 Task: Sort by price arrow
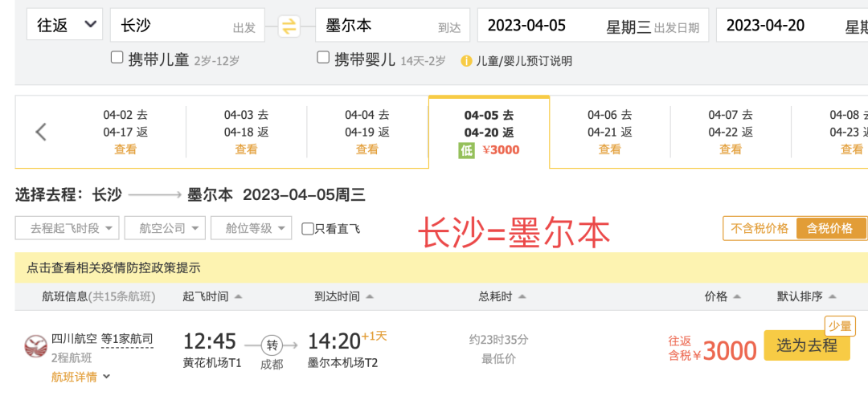tap(737, 297)
